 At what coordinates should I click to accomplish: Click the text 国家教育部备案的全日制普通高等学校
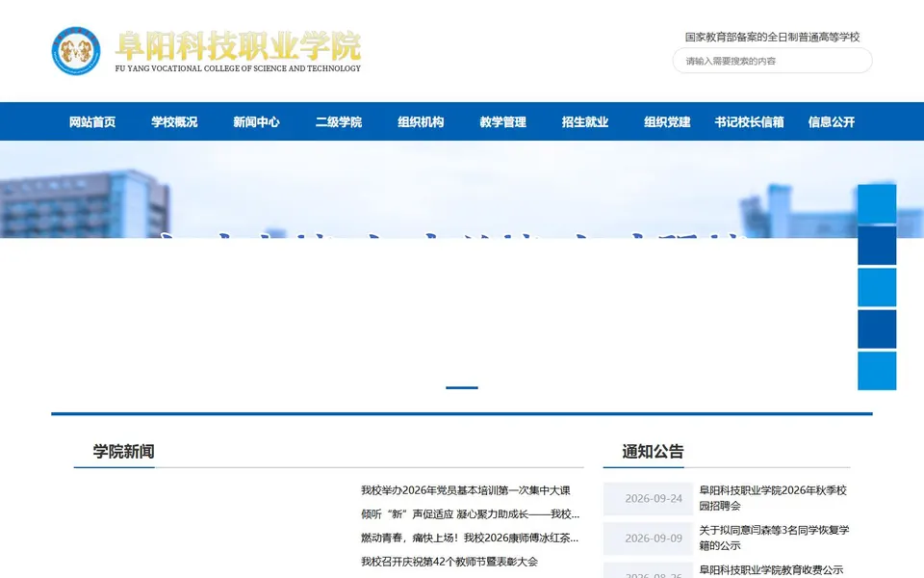point(772,37)
